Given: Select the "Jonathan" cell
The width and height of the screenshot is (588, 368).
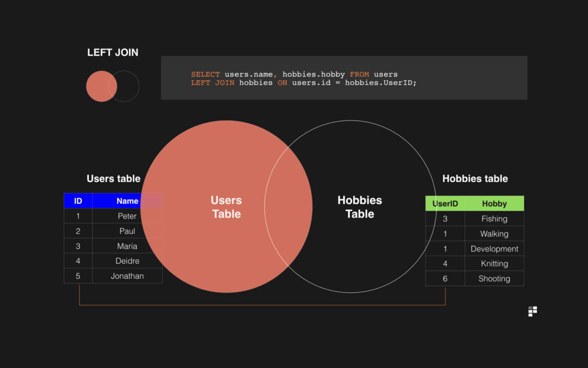Looking at the screenshot, I should tap(127, 276).
